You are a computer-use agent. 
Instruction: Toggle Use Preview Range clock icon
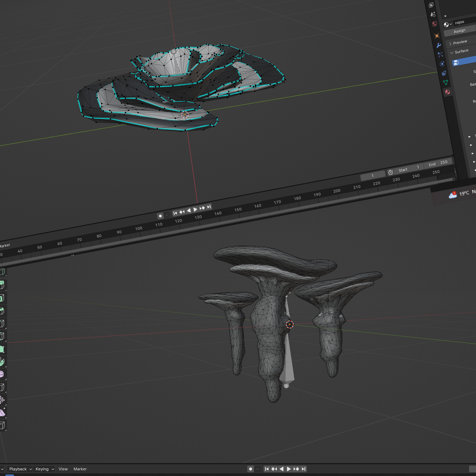pos(390,172)
